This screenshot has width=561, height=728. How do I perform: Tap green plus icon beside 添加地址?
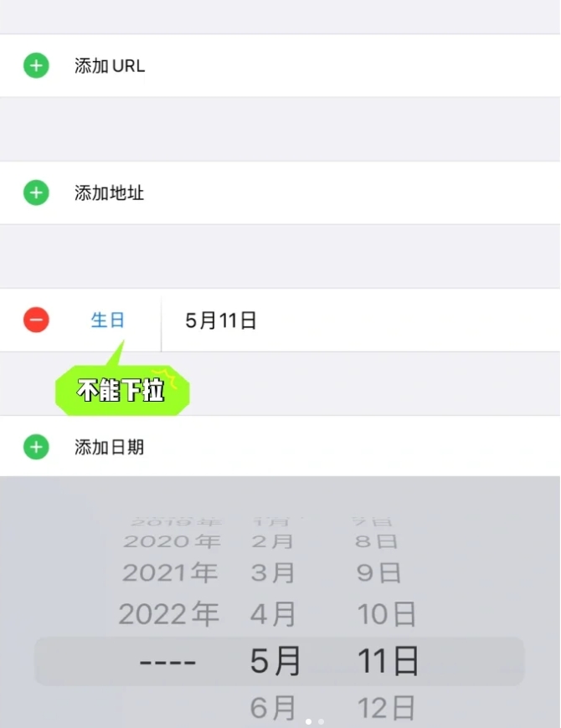click(x=36, y=193)
